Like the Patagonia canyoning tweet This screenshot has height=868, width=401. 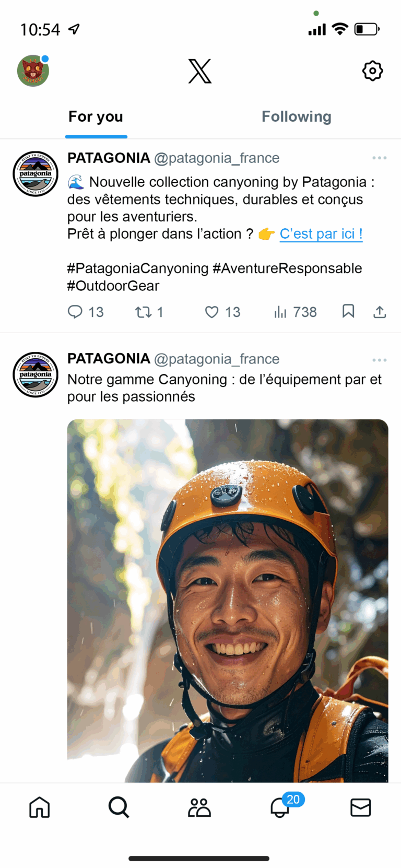(211, 312)
